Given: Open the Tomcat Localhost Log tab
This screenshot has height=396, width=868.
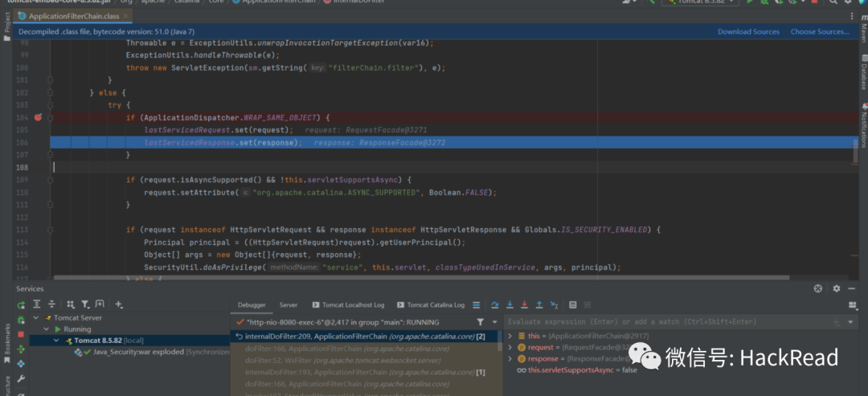Looking at the screenshot, I should pyautogui.click(x=348, y=304).
